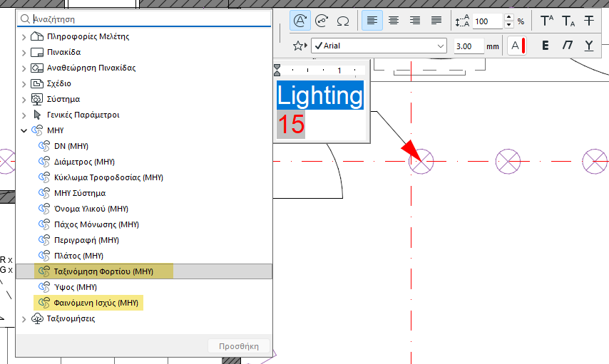Select Κύκλωμα Τροφοδοσίας (ΜΗΥ)
The width and height of the screenshot is (609, 364).
pos(144,177)
